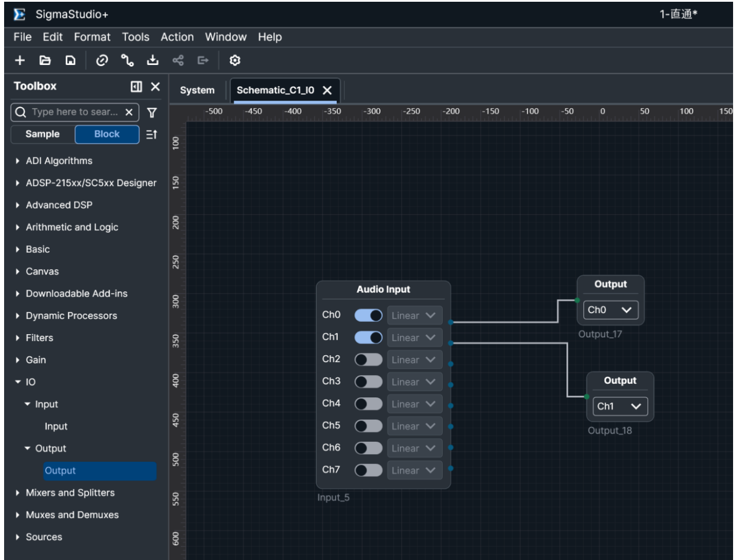
Task: Enable the Ch4 toggle in Audio Input
Action: pos(368,404)
